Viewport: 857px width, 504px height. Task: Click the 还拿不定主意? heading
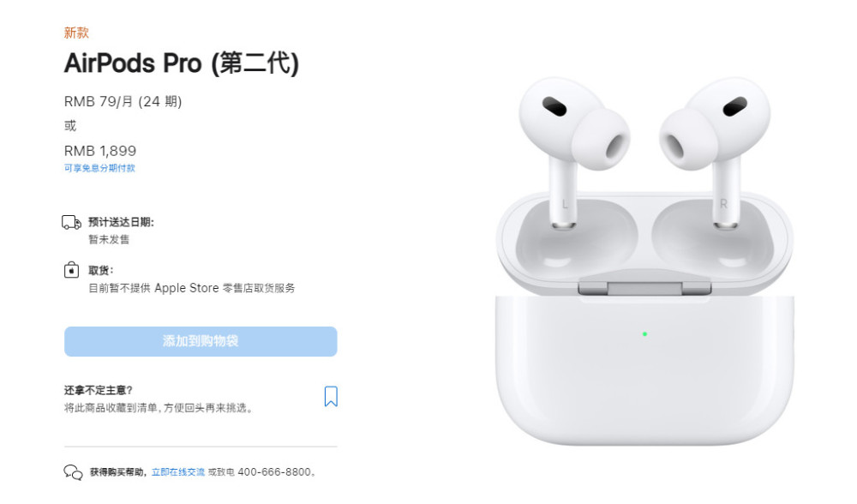coord(99,390)
